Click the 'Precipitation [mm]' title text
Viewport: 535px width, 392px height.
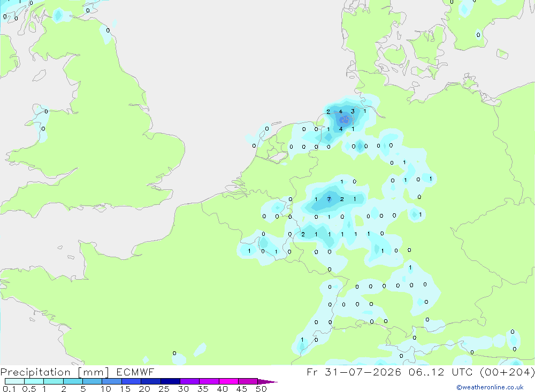coord(55,372)
